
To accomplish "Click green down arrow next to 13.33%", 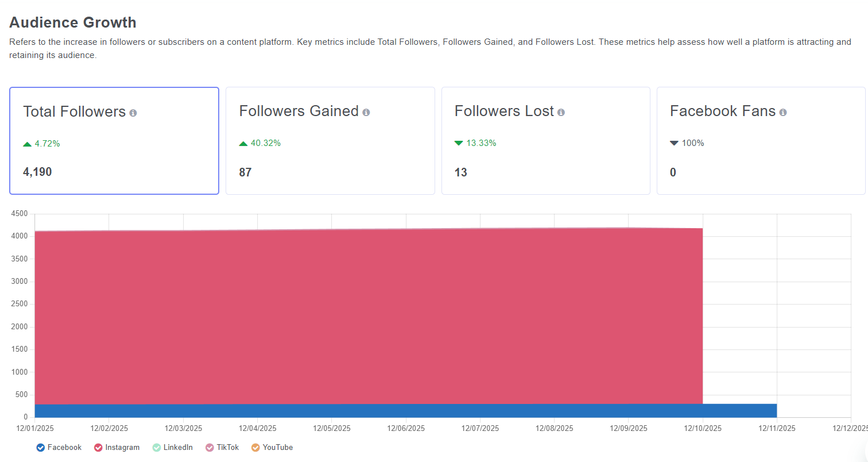I will coord(459,144).
